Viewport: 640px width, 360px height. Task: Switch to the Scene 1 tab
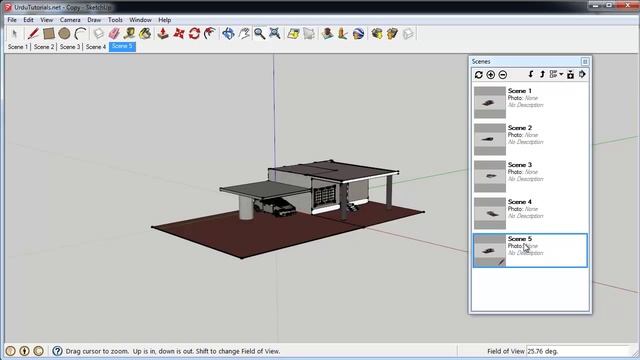[18, 47]
